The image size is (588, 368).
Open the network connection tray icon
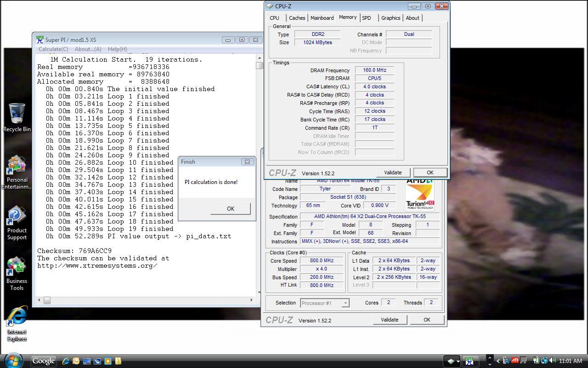tap(544, 361)
